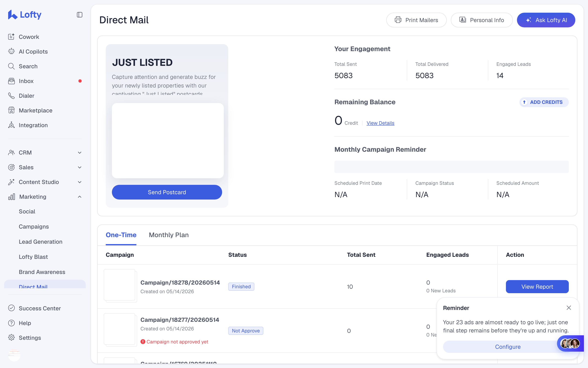Expand the Sales menu chevron

click(x=79, y=167)
